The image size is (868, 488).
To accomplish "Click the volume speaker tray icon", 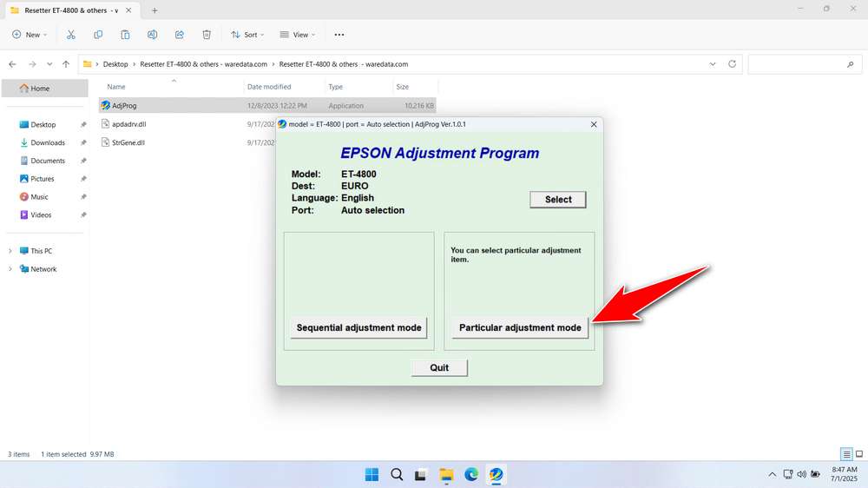I will click(x=801, y=474).
